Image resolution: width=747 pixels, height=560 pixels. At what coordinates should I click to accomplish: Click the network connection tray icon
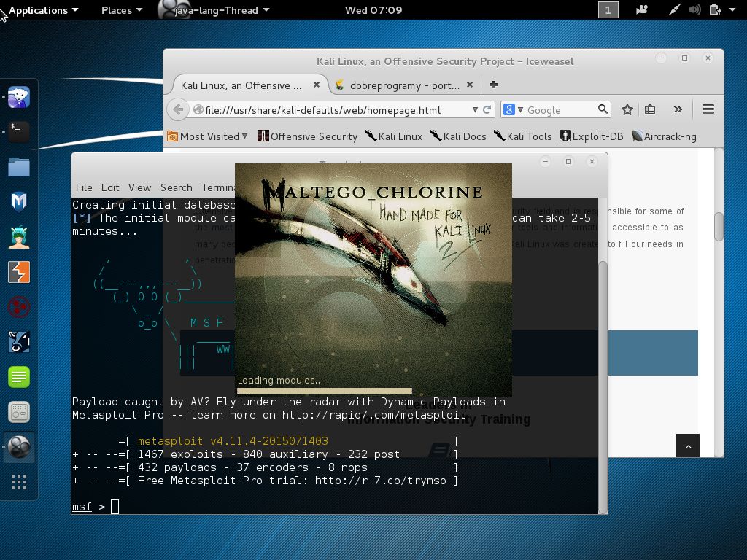(674, 9)
